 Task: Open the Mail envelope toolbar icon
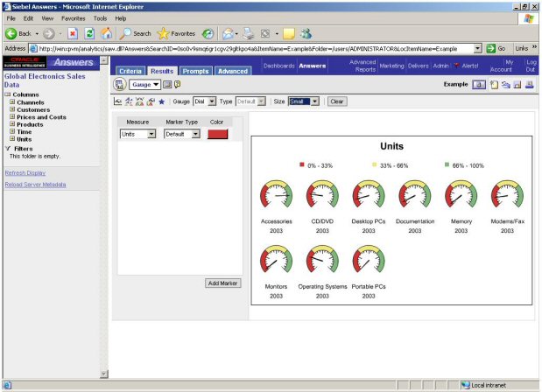[x=228, y=33]
